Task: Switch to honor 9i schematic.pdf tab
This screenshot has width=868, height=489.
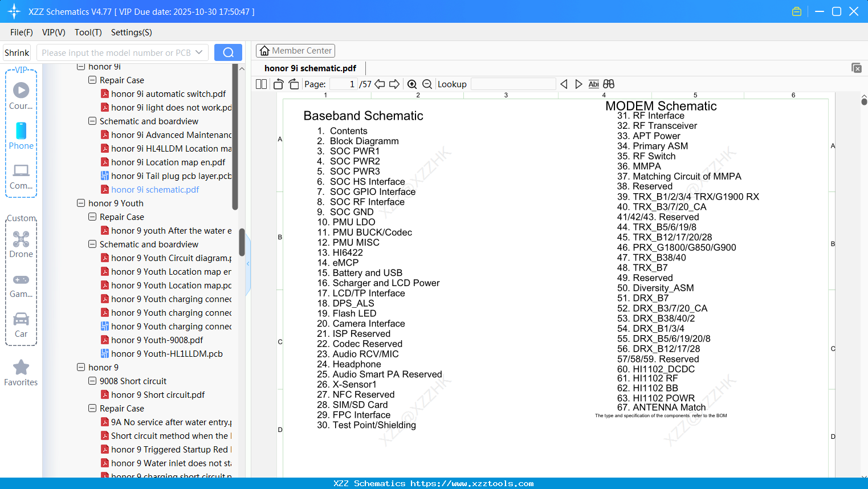Action: tap(310, 68)
